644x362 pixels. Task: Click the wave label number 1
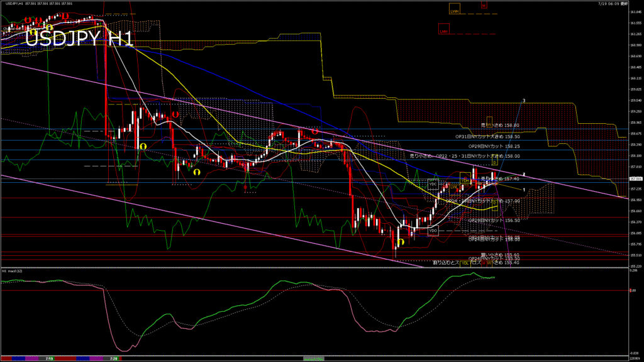(524, 189)
